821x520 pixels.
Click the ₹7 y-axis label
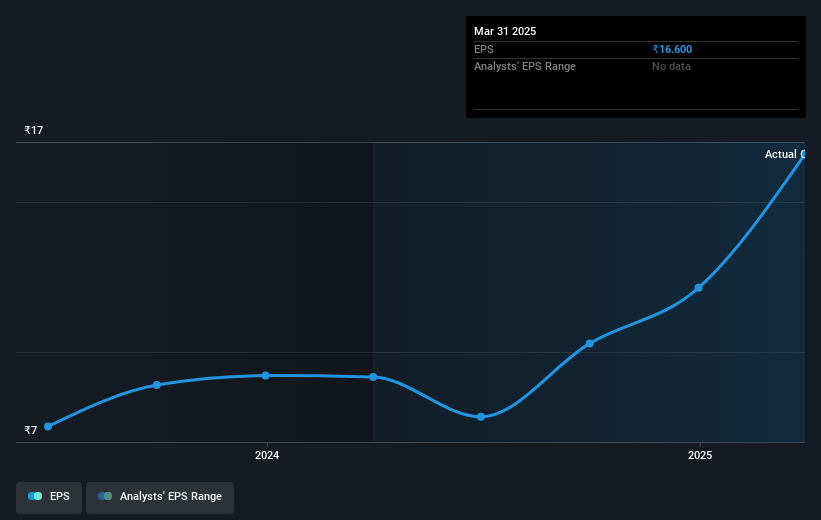31,430
